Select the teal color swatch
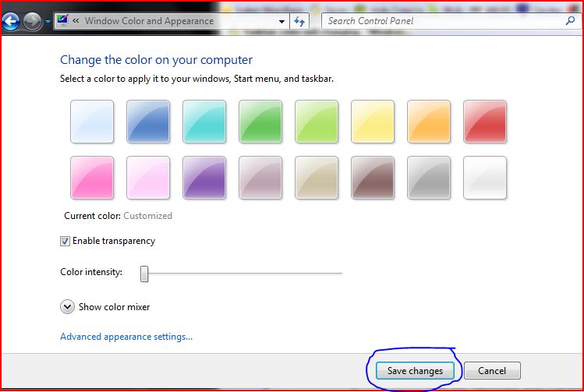Viewport: 584px width, 392px height. click(x=204, y=122)
